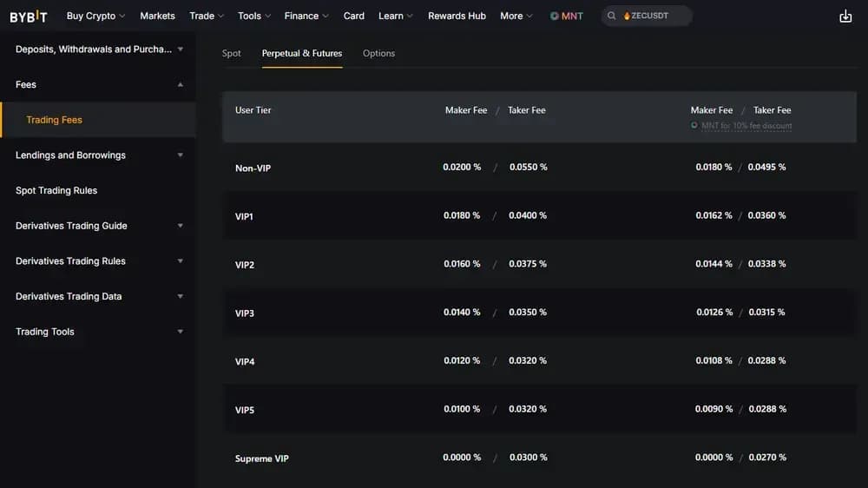This screenshot has height=488, width=868.
Task: Click VIP2 taker fee 0.0375 %
Action: (528, 264)
